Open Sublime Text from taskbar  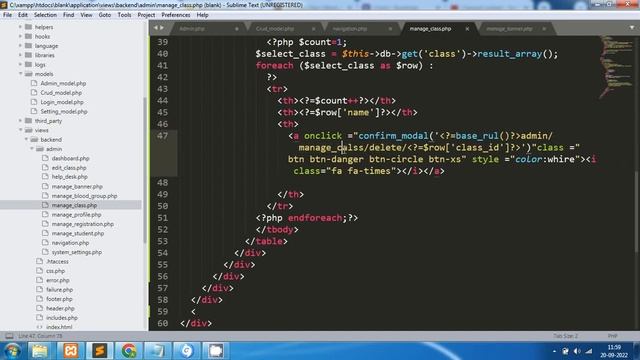[99, 351]
